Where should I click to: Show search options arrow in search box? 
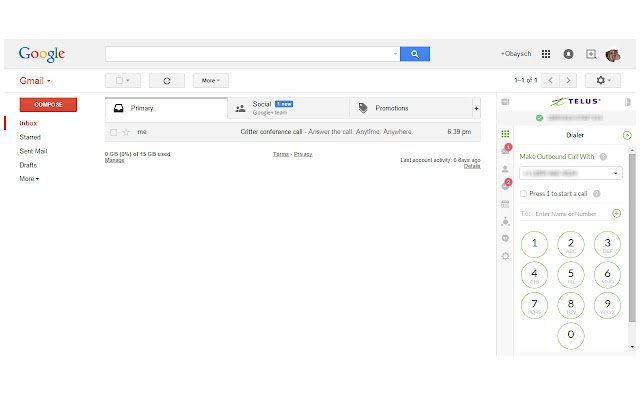tap(395, 54)
